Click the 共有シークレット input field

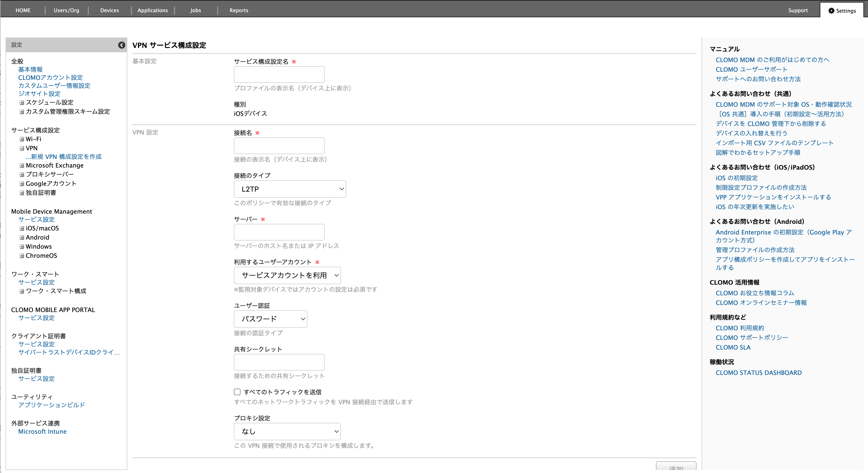(x=279, y=362)
